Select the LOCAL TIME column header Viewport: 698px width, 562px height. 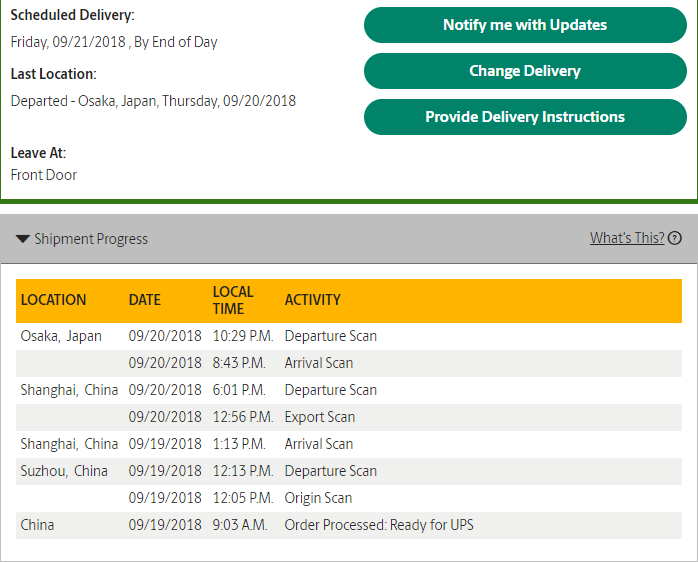click(233, 300)
